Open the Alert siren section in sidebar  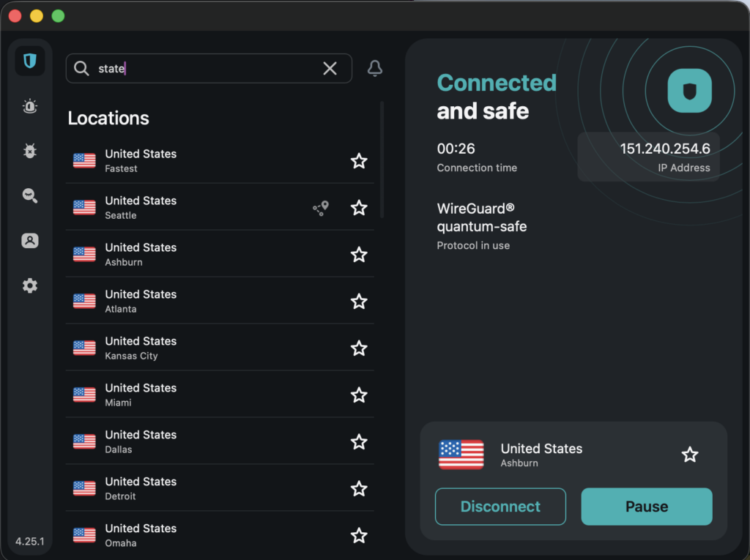(30, 107)
